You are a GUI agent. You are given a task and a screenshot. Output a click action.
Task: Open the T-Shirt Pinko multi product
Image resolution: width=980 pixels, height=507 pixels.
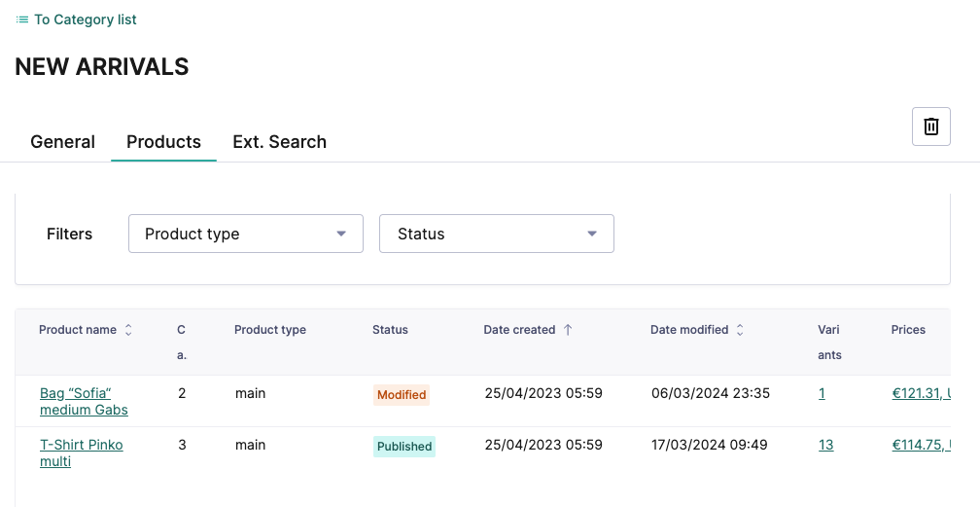(x=81, y=453)
